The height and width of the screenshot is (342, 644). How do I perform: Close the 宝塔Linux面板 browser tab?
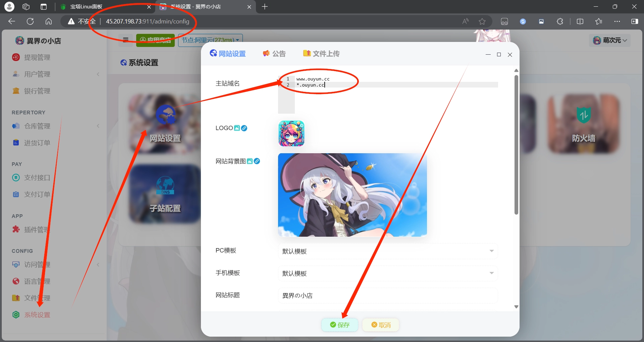[149, 7]
